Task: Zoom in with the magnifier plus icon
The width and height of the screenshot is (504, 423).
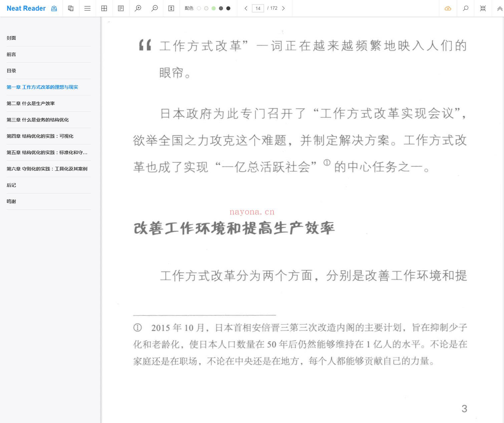Action: (x=138, y=8)
